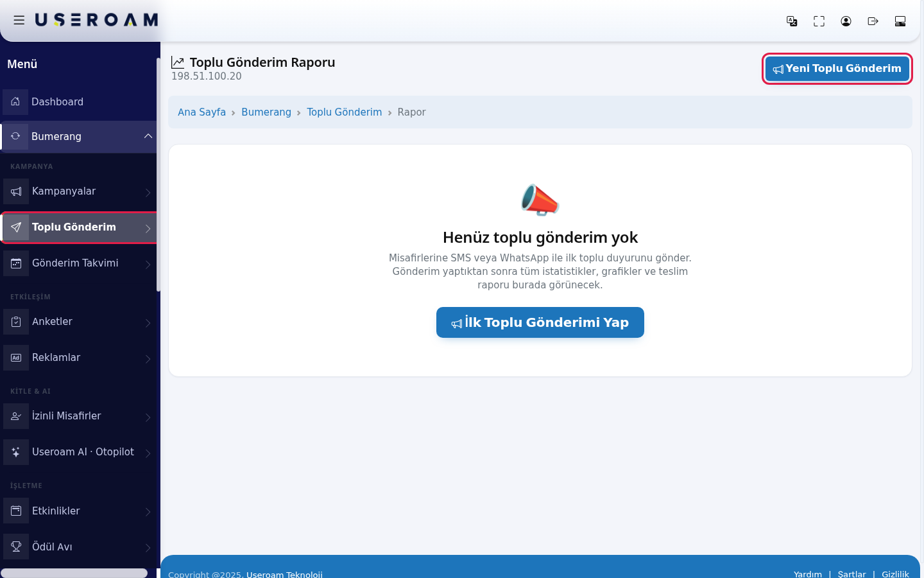Click the clipboard icon beside Anketler
This screenshot has width=924, height=578.
pyautogui.click(x=16, y=322)
